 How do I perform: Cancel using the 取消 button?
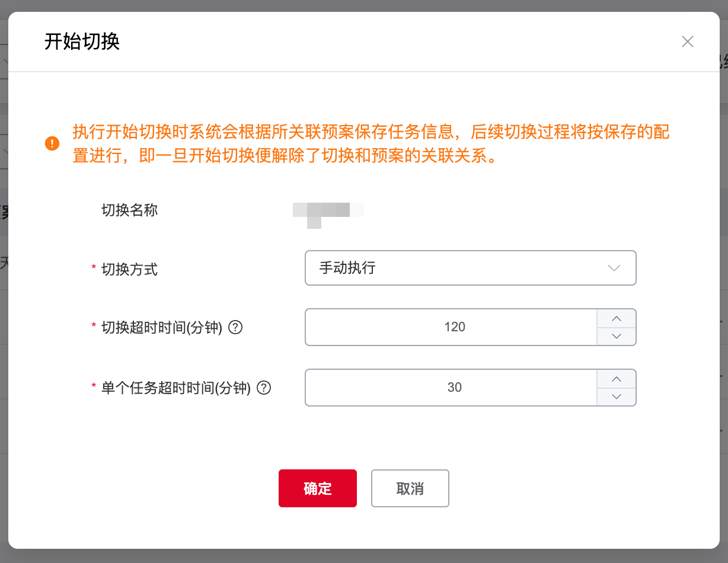pyautogui.click(x=410, y=488)
